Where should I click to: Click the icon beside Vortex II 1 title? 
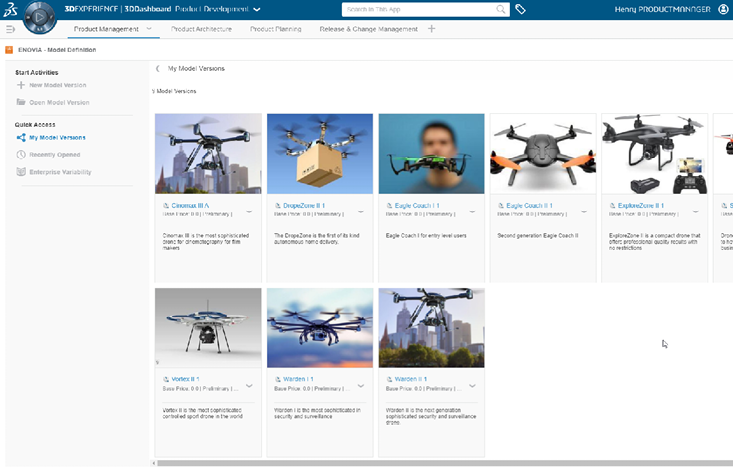166,380
